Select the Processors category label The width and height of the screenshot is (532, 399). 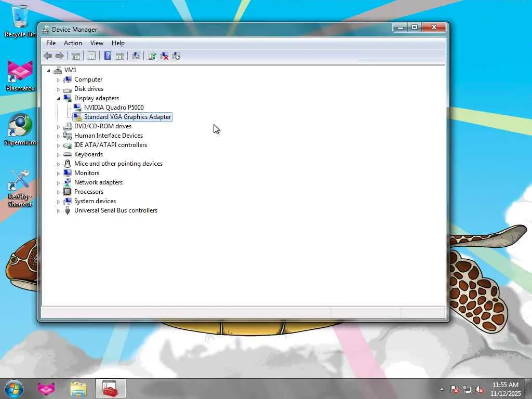point(89,191)
